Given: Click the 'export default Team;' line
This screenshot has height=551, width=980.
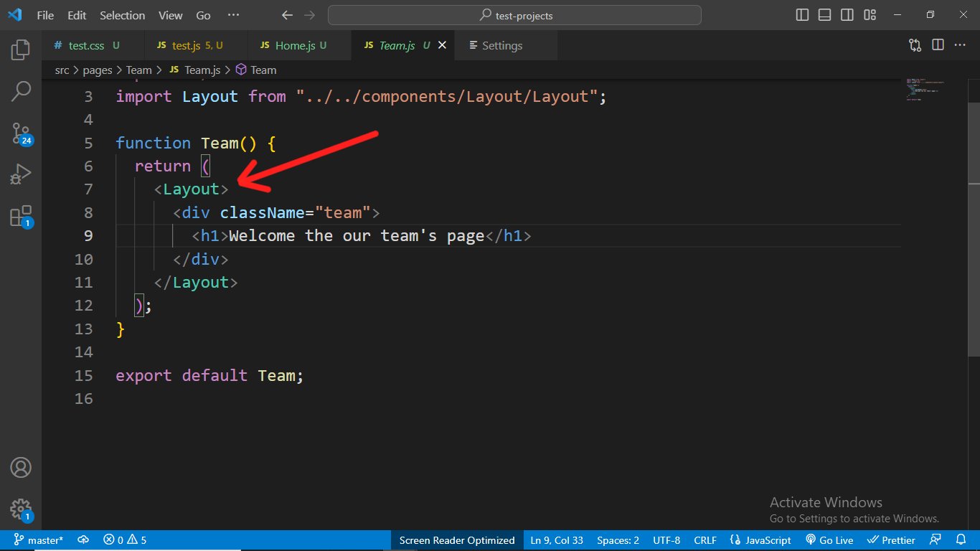Looking at the screenshot, I should point(209,375).
